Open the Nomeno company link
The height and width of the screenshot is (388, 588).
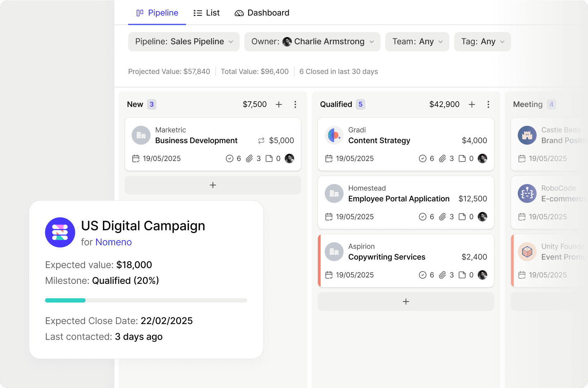pyautogui.click(x=114, y=242)
